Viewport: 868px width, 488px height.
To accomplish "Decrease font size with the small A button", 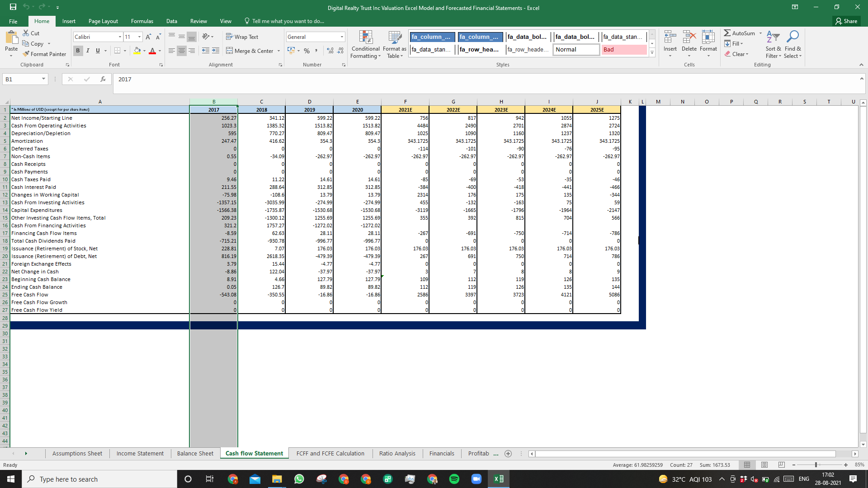I will point(158,37).
